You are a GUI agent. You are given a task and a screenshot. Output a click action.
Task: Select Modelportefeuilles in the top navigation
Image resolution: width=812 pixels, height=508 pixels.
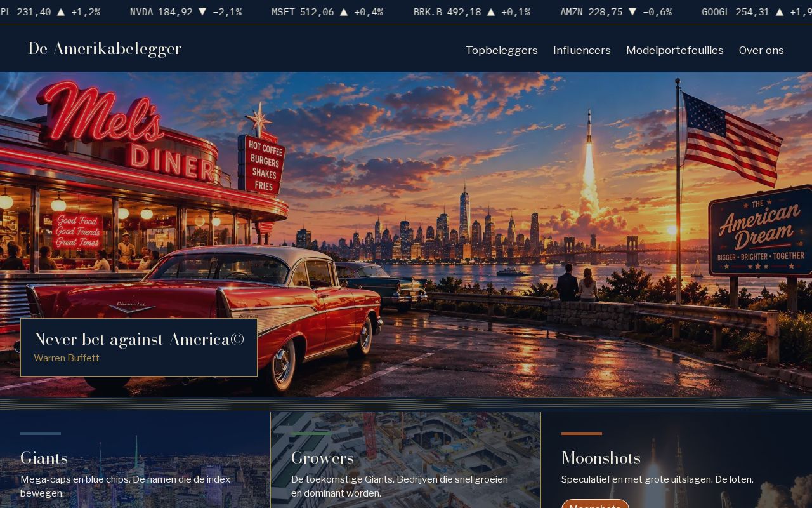[x=675, y=50]
